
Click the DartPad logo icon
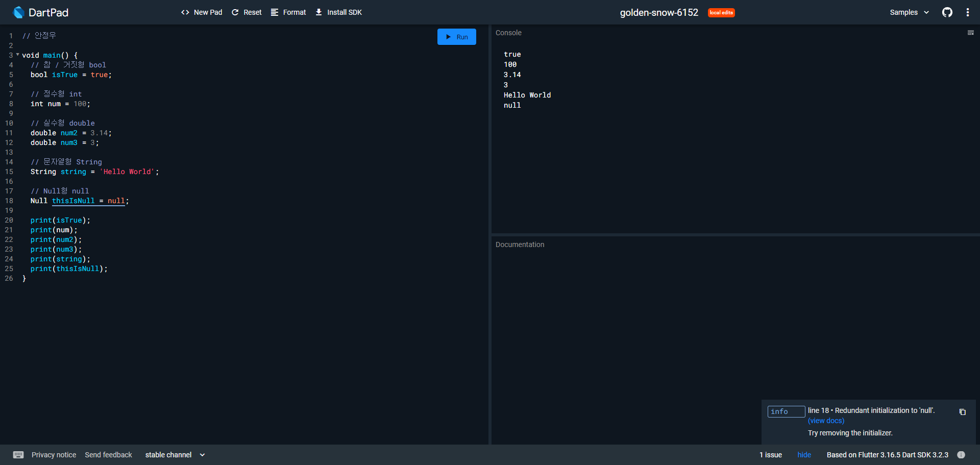point(18,12)
